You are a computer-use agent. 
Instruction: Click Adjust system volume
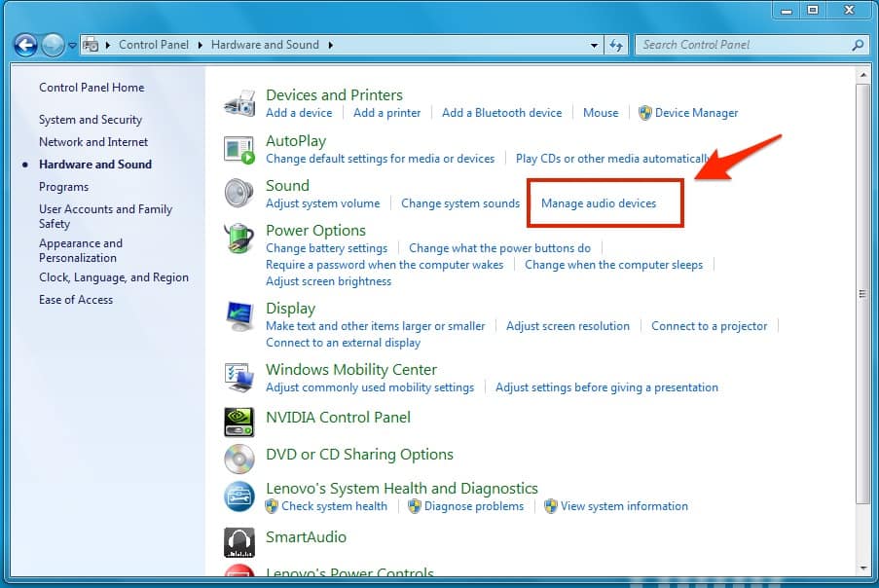(323, 203)
